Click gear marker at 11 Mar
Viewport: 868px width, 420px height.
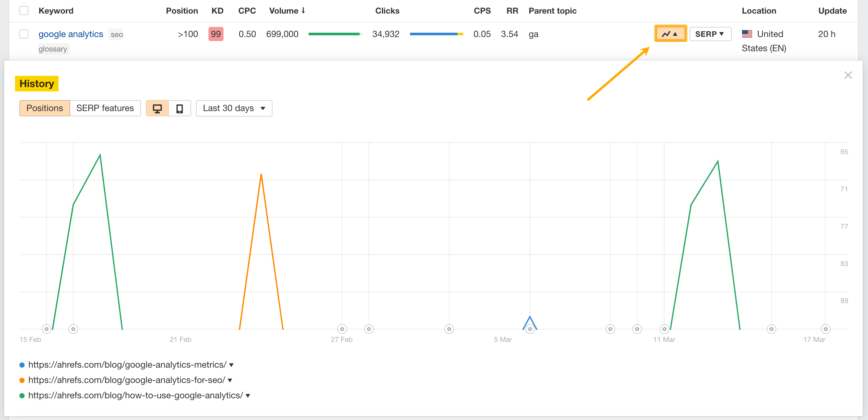pos(664,329)
